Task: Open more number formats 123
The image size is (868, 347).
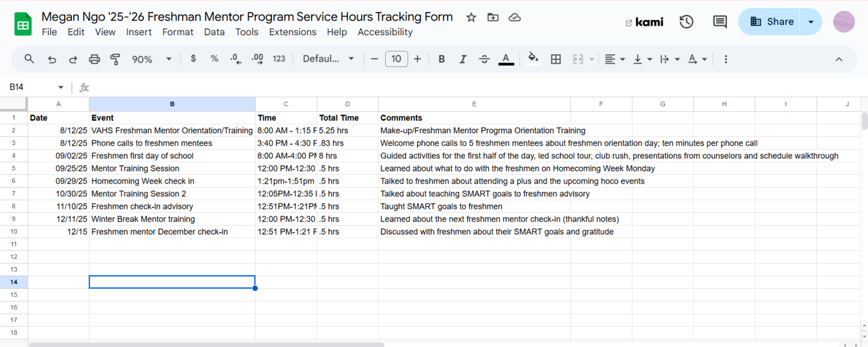Action: [279, 59]
